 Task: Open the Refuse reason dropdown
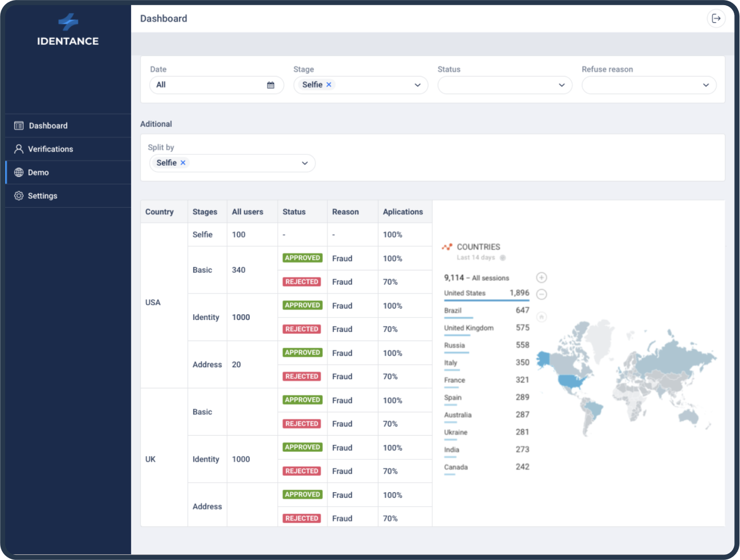649,85
